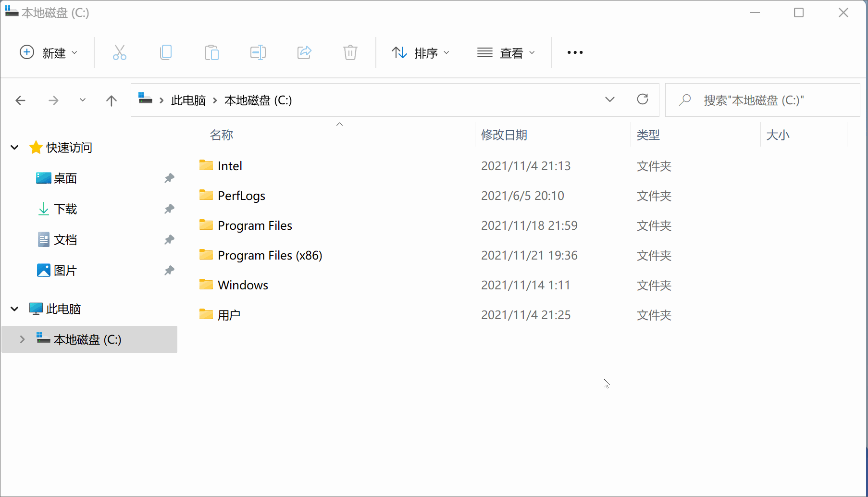Paste from clipboard via toolbar icon
Image resolution: width=868 pixels, height=497 pixels.
click(x=212, y=52)
